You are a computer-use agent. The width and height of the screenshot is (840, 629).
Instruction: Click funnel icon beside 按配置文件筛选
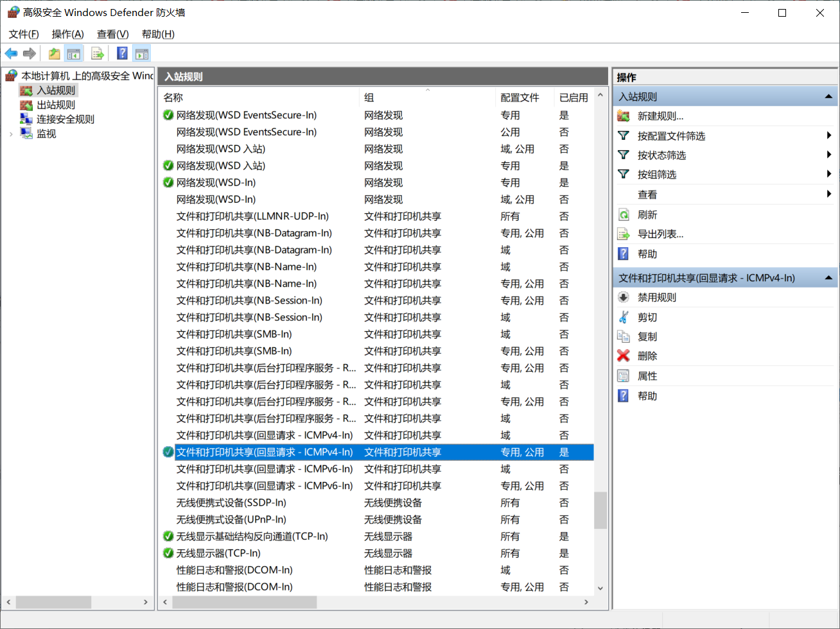(x=624, y=135)
